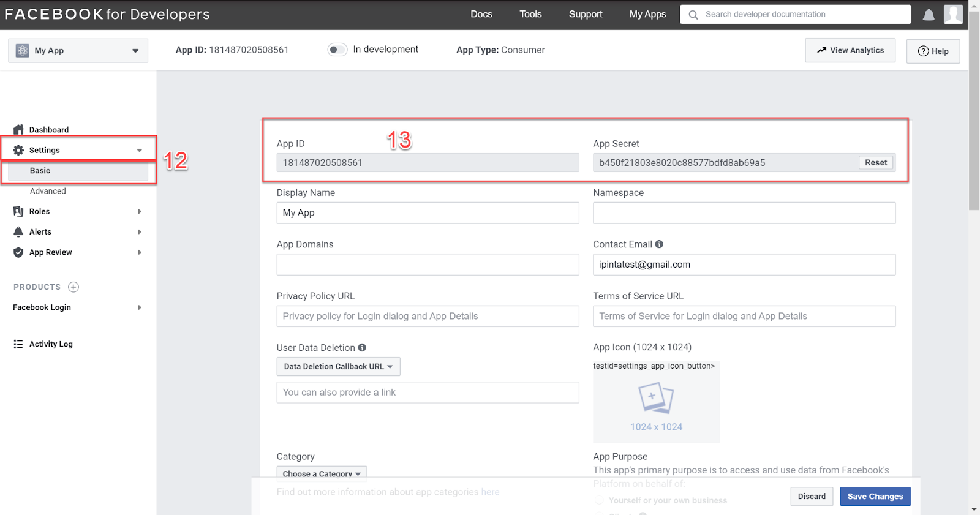This screenshot has height=515, width=980.
Task: Click the search magnifier icon
Action: click(x=693, y=15)
